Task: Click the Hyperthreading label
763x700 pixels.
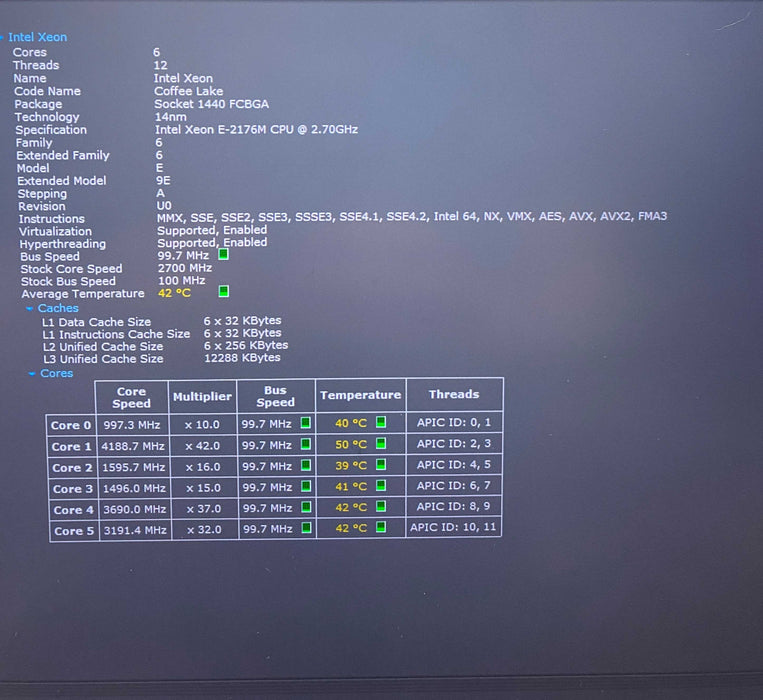Action: pyautogui.click(x=62, y=244)
